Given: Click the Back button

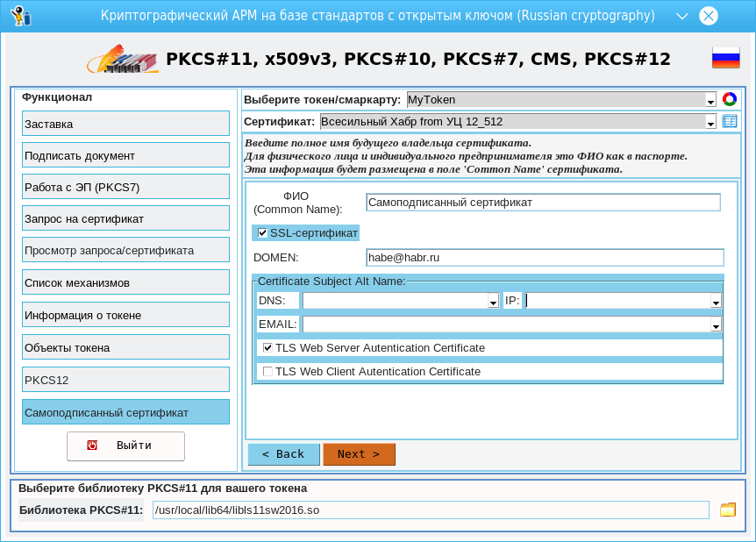Looking at the screenshot, I should coord(284,454).
